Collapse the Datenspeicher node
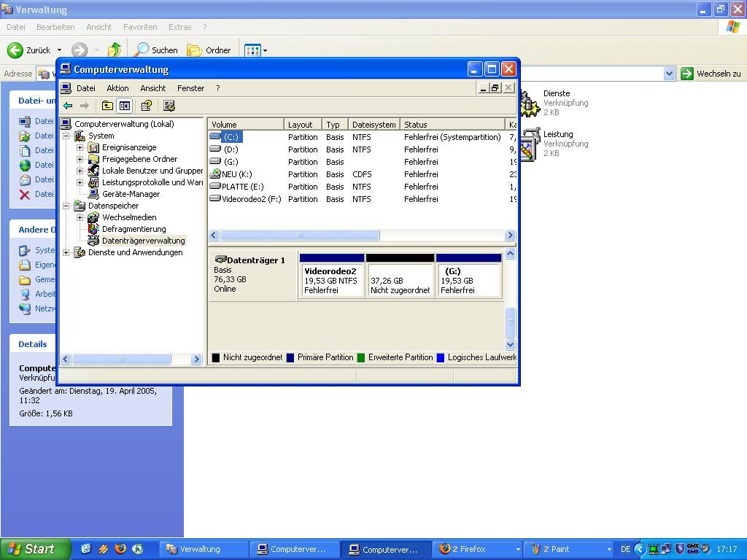 pyautogui.click(x=66, y=206)
